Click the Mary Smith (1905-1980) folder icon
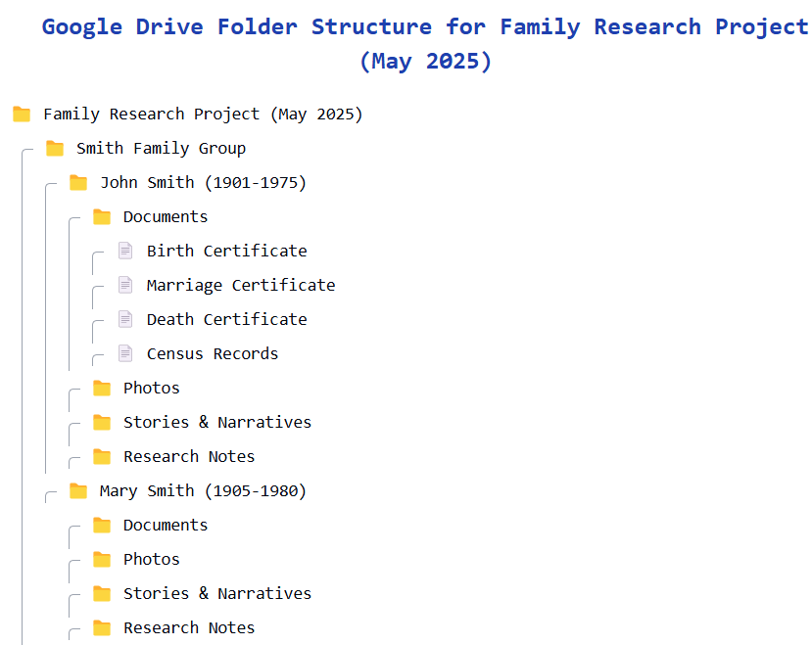This screenshot has height=645, width=812. click(78, 490)
